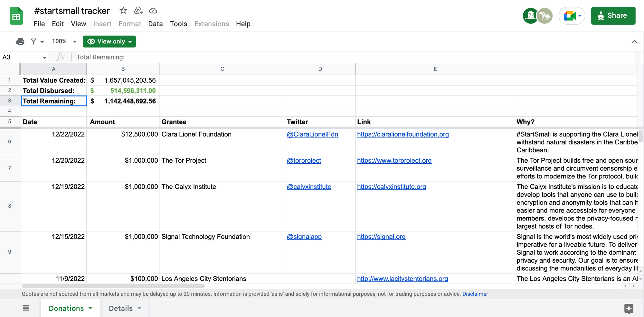644x317 pixels.
Task: Open the Google Sheets home icon
Action: click(16, 16)
